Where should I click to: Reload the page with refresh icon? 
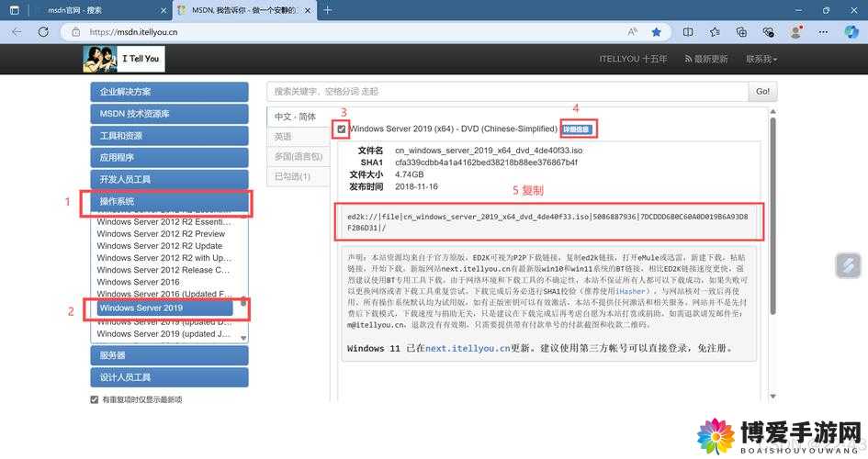43,32
